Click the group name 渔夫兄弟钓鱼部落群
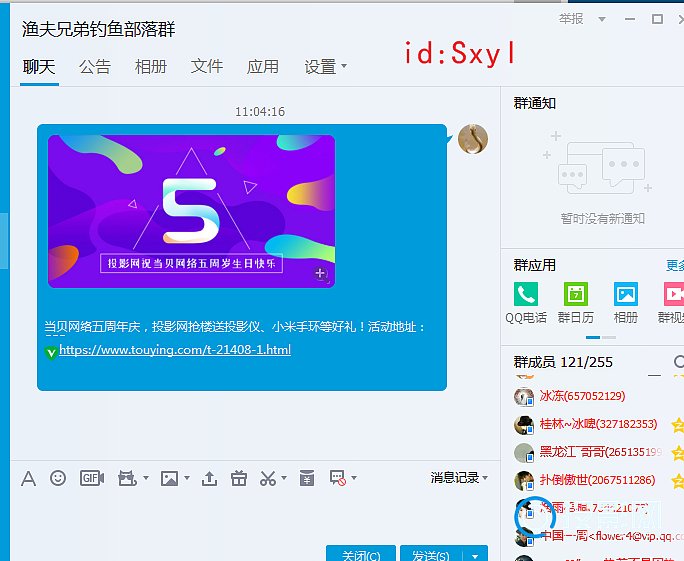Viewport: 684px width, 561px height. click(x=98, y=29)
